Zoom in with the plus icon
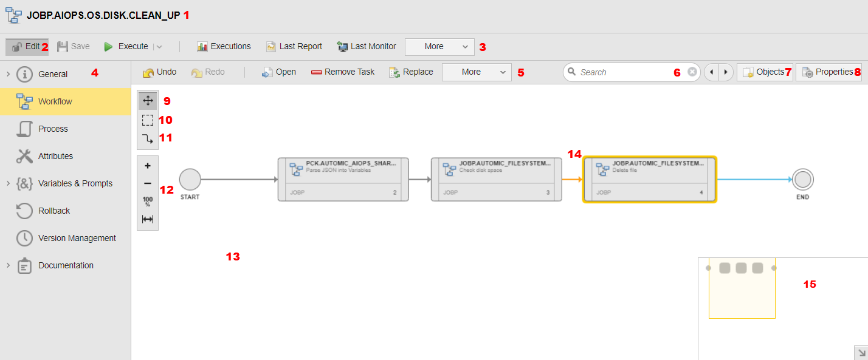 (x=148, y=166)
